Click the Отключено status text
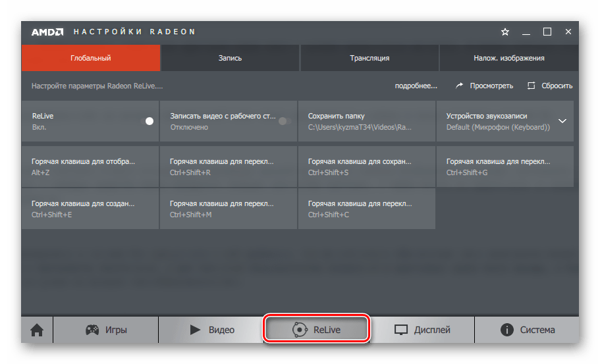 tap(189, 127)
